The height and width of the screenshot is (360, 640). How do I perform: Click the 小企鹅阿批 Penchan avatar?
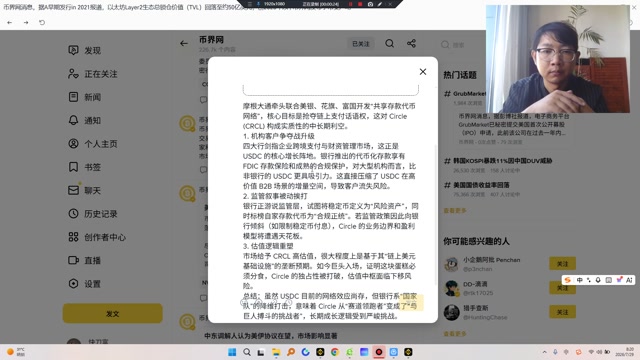451,264
